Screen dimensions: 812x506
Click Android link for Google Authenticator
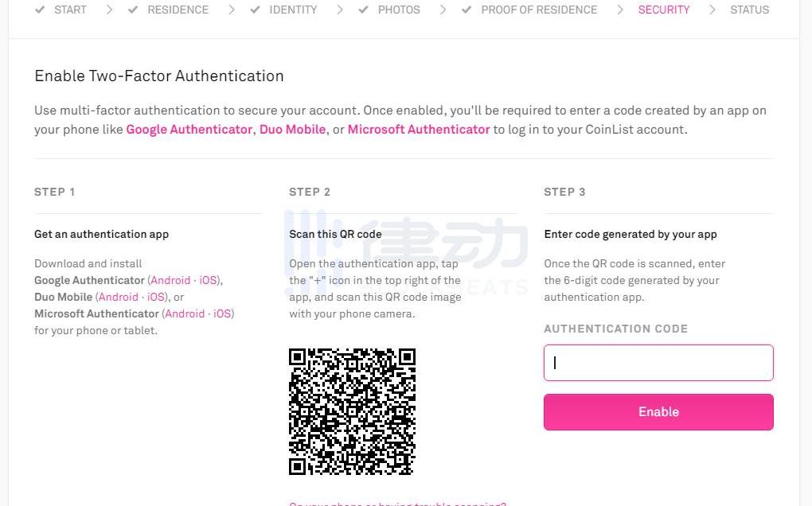pyautogui.click(x=170, y=281)
